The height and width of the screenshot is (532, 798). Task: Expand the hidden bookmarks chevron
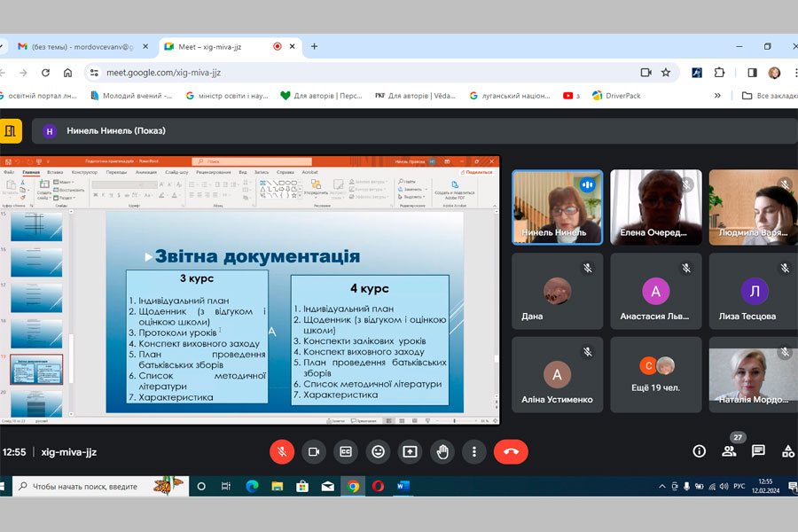(x=717, y=96)
